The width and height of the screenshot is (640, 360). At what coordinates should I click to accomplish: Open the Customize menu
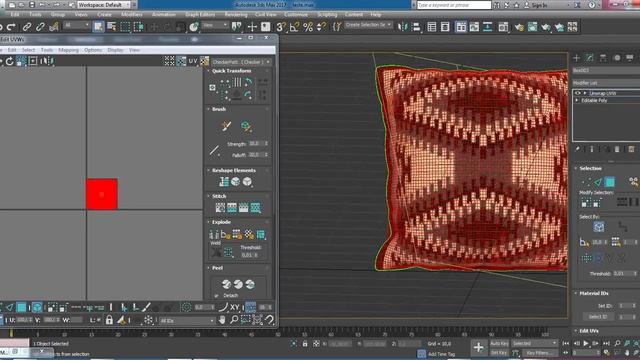click(x=296, y=14)
